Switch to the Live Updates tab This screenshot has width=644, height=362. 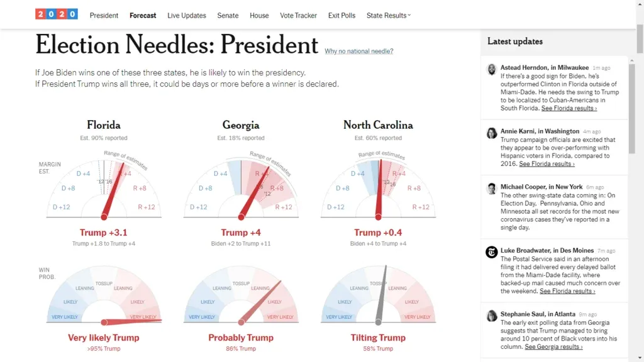(186, 15)
